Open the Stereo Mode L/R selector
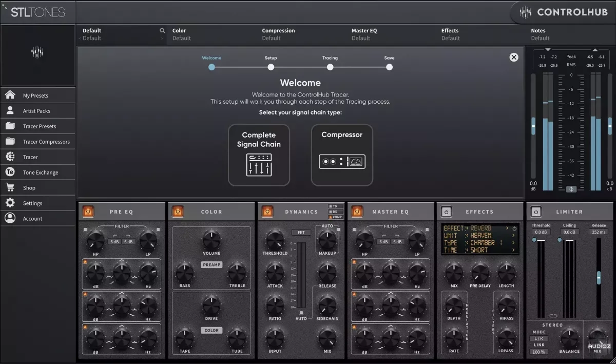Viewport: 616px width, 364px height. point(538,338)
